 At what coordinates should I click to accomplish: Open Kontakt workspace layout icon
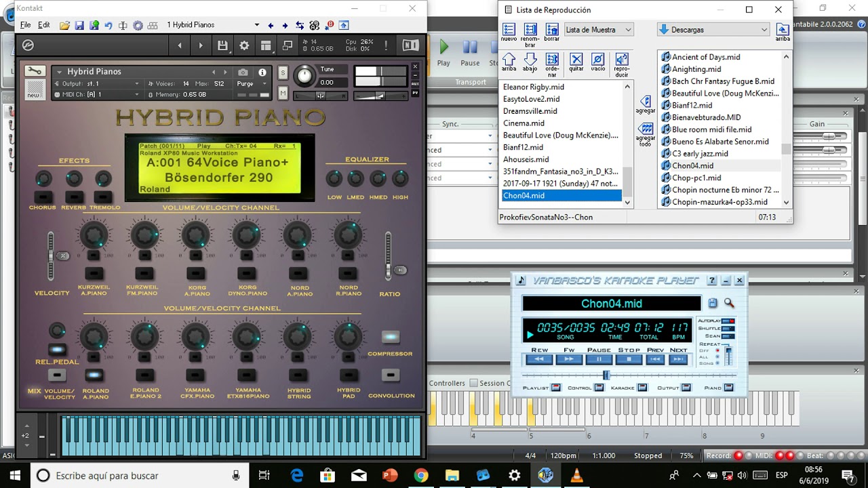pos(266,45)
